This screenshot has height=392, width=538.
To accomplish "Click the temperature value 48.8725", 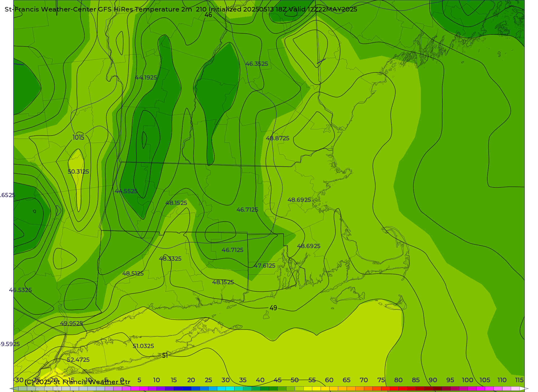I will click(278, 138).
